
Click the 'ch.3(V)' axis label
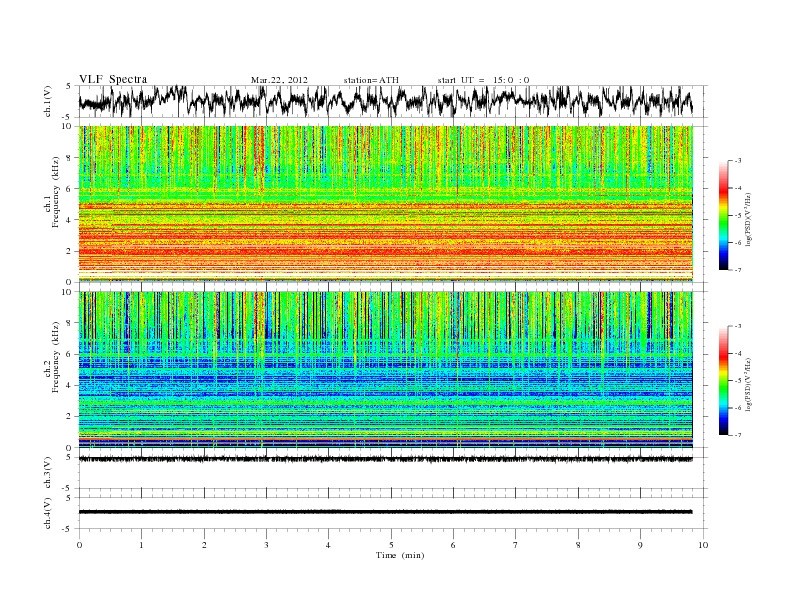(x=48, y=473)
